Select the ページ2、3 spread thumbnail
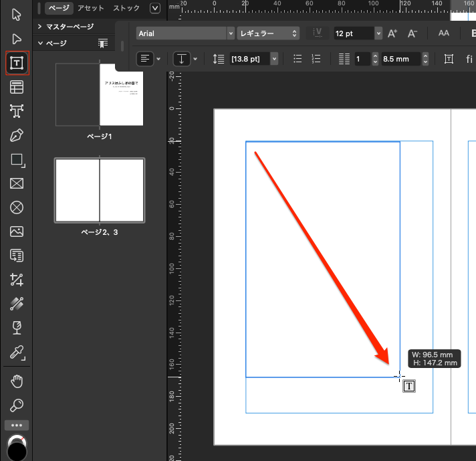This screenshot has width=476, height=461. coord(100,191)
